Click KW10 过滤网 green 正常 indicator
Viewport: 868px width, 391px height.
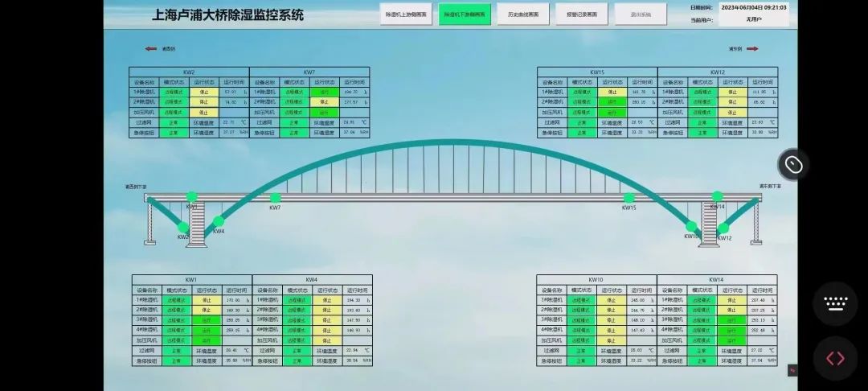pyautogui.click(x=582, y=351)
